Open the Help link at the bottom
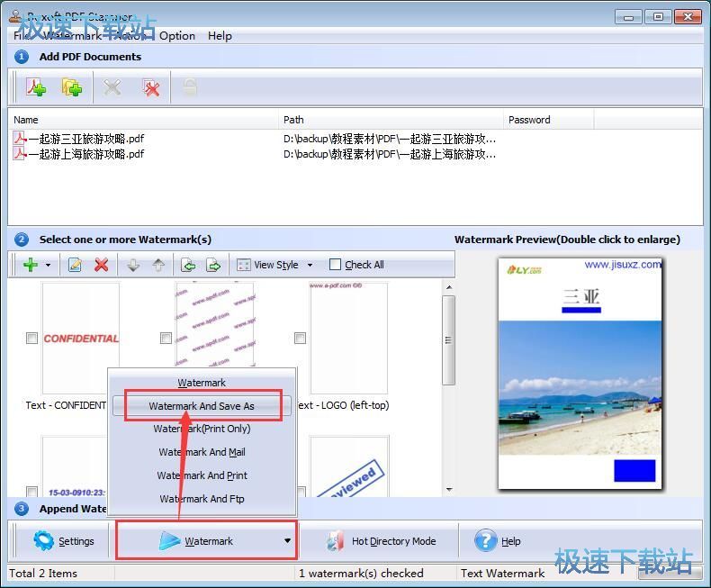Screen dimensions: 711x588 point(510,541)
